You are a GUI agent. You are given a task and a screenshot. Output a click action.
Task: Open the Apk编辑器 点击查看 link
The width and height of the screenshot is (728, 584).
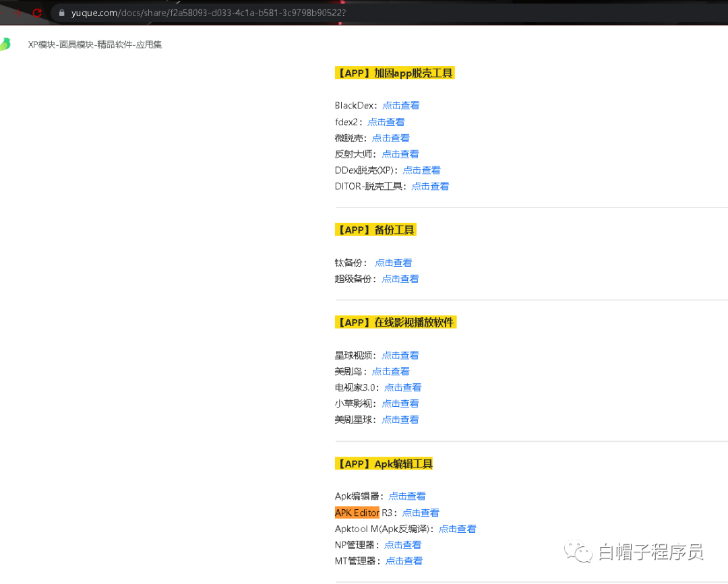coord(406,496)
